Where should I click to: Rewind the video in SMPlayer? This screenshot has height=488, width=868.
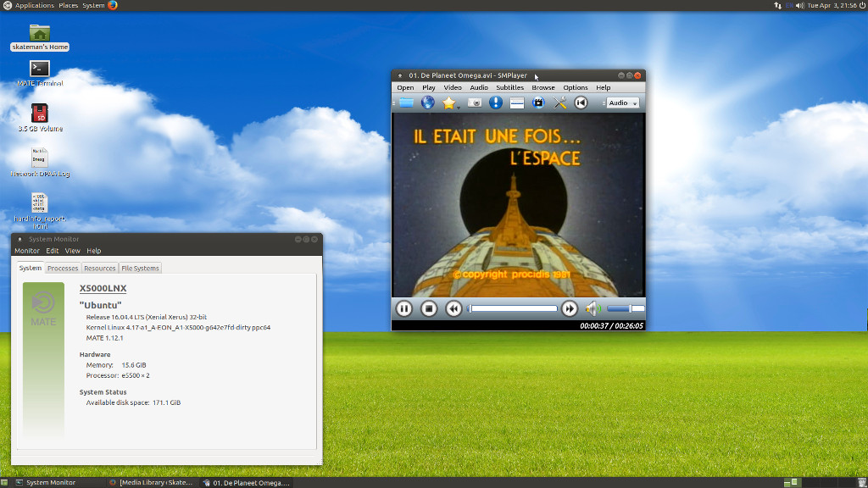pyautogui.click(x=453, y=308)
